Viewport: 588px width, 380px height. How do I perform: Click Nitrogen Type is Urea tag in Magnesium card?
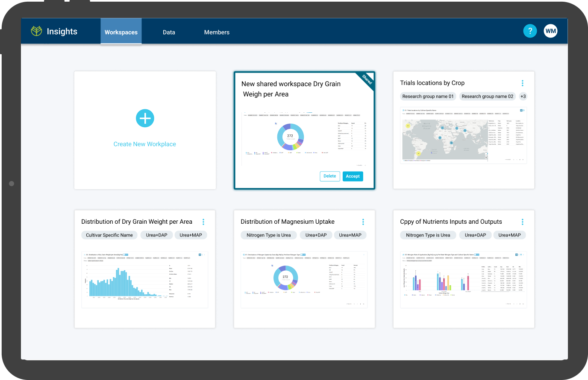pyautogui.click(x=269, y=235)
